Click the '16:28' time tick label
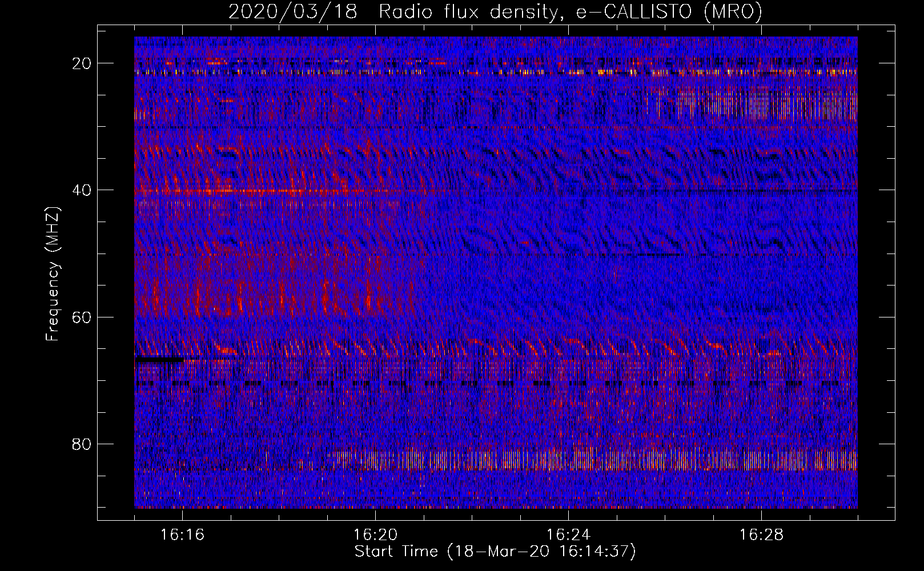 pyautogui.click(x=761, y=535)
